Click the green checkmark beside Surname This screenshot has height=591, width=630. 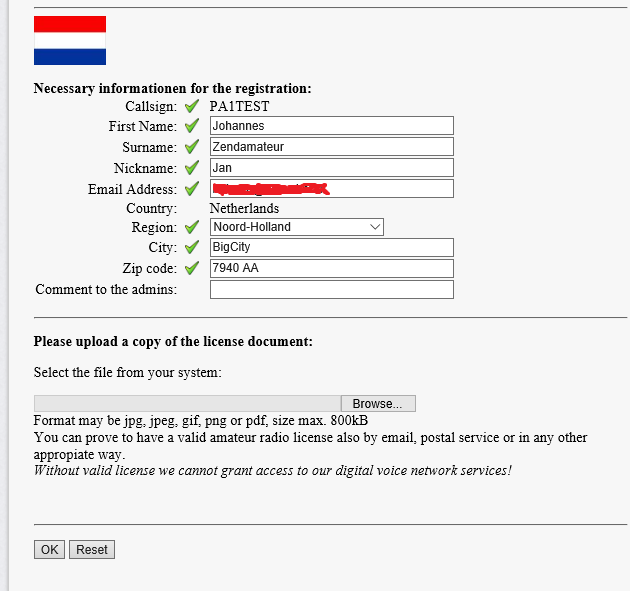(x=192, y=147)
